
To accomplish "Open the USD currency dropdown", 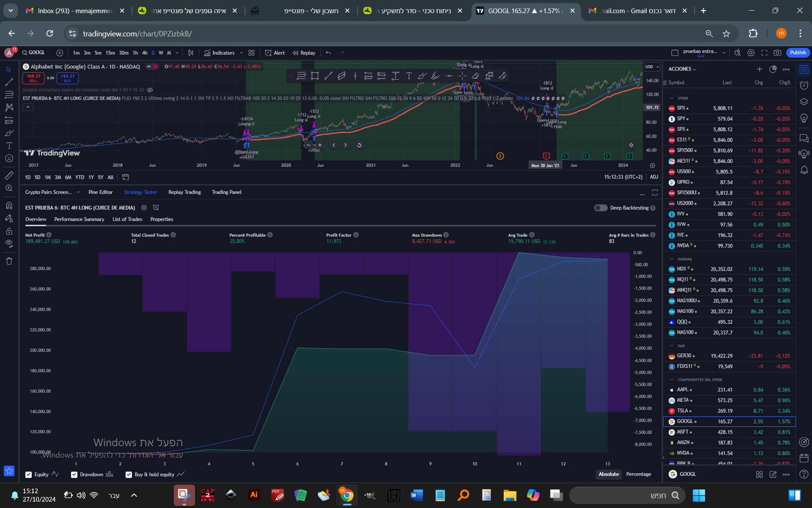I will pos(652,67).
